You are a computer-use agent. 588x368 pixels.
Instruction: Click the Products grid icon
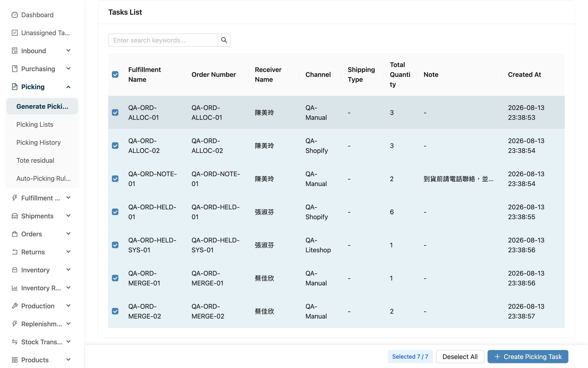[14, 360]
